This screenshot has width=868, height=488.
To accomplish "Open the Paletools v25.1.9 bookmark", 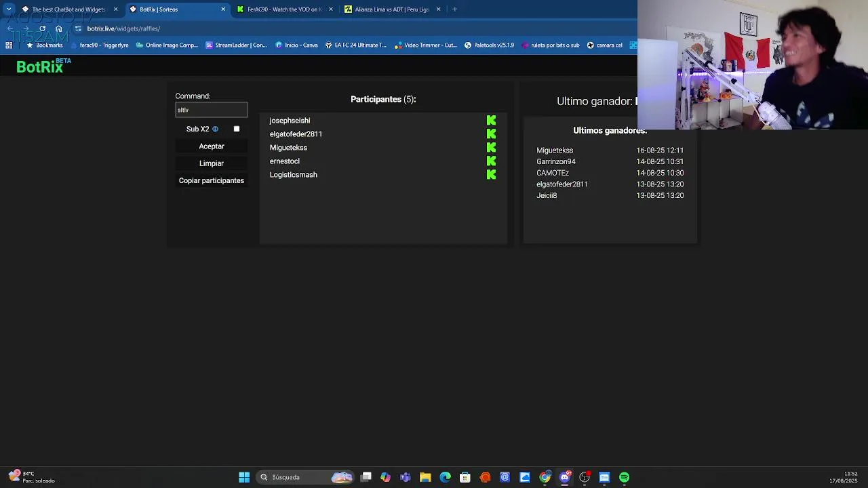I will point(489,45).
